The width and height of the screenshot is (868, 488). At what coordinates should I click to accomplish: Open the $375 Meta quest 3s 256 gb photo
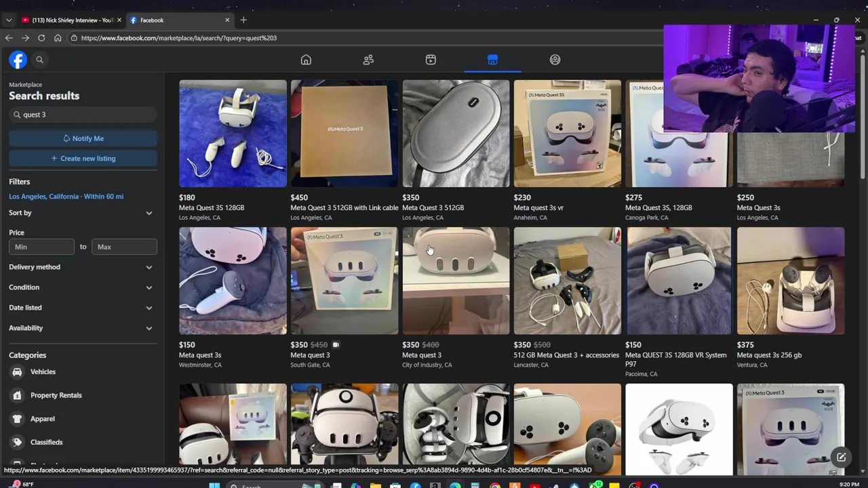[790, 281]
